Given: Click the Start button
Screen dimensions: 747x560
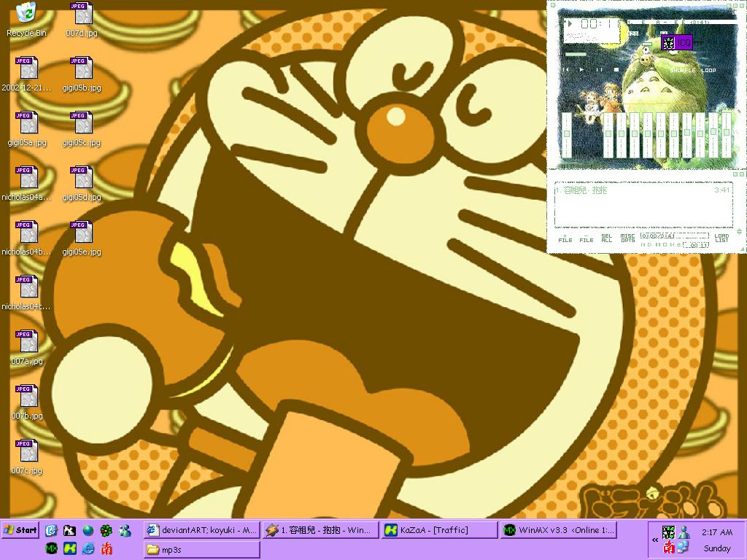Looking at the screenshot, I should (x=20, y=530).
